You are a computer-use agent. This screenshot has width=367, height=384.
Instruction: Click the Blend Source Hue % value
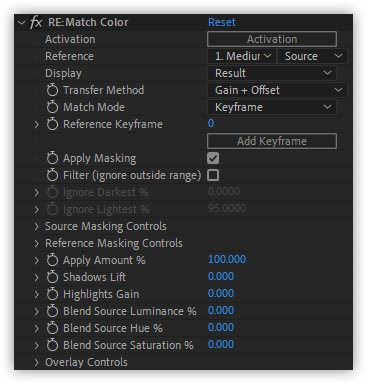221,327
